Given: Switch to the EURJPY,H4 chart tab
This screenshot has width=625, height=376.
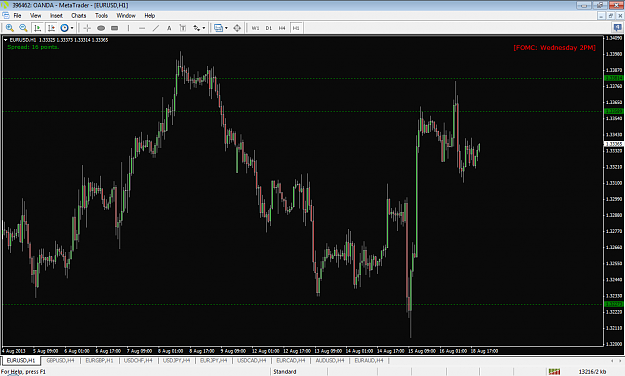Looking at the screenshot, I should coord(213,360).
